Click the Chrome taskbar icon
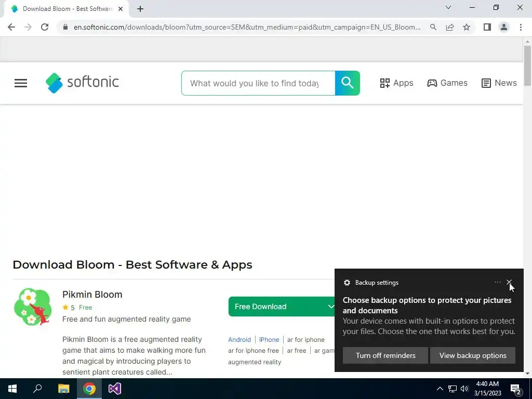 tap(89, 389)
